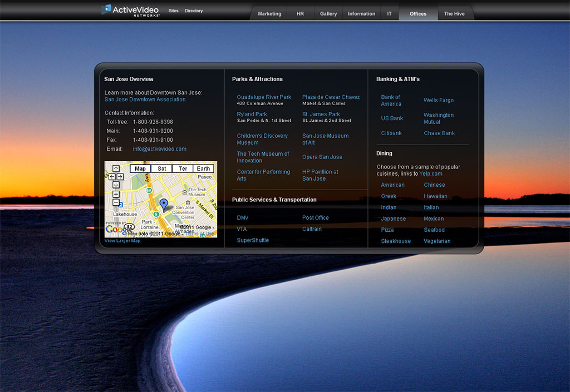Pan the map right with the arrow
The height and width of the screenshot is (392, 570).
120,177
